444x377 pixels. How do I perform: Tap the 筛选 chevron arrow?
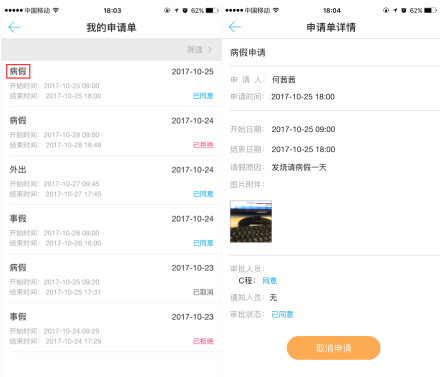(210, 50)
